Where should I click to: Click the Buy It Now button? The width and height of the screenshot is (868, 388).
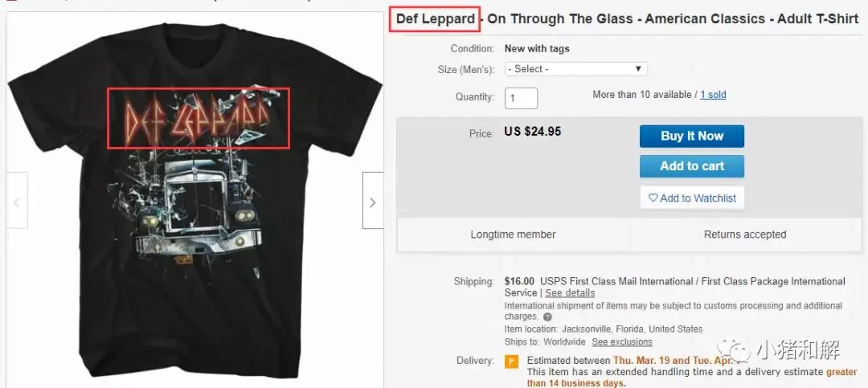(691, 136)
